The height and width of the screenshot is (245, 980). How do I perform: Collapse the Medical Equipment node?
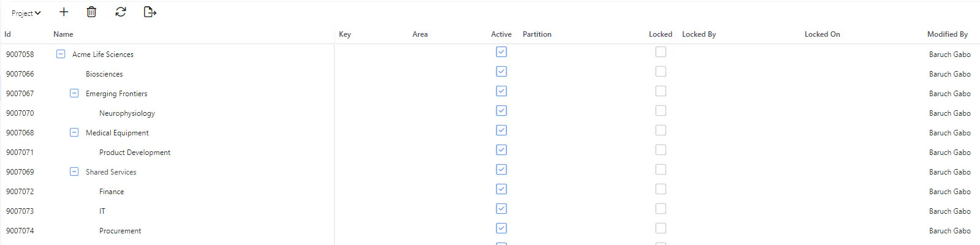pyautogui.click(x=74, y=132)
